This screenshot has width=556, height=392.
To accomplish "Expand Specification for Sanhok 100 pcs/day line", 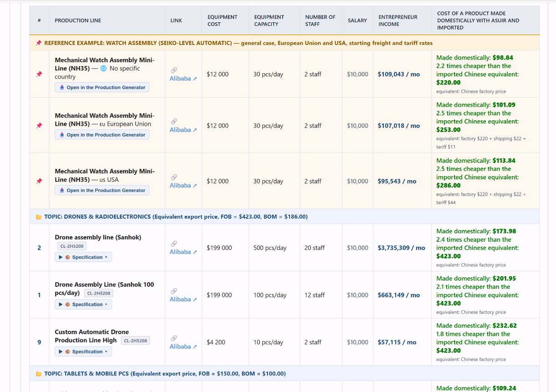I will click(x=83, y=305).
